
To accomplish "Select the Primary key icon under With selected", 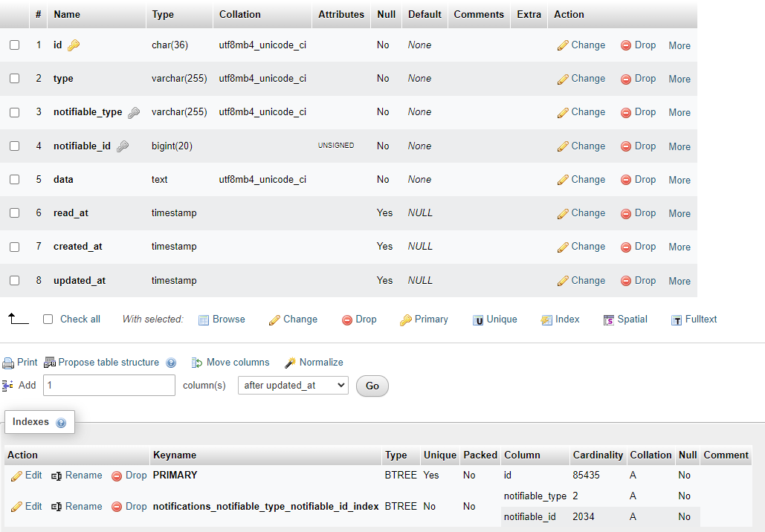I will [x=424, y=319].
